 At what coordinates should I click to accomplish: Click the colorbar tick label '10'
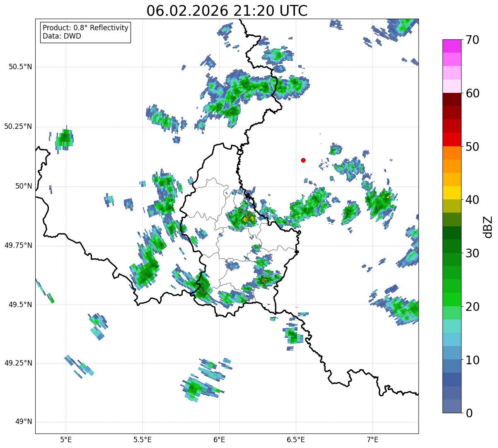click(x=472, y=360)
